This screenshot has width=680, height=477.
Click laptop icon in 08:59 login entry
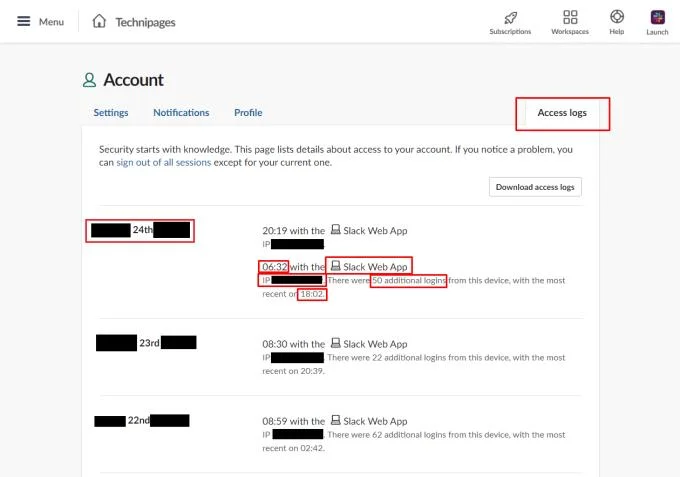336,420
